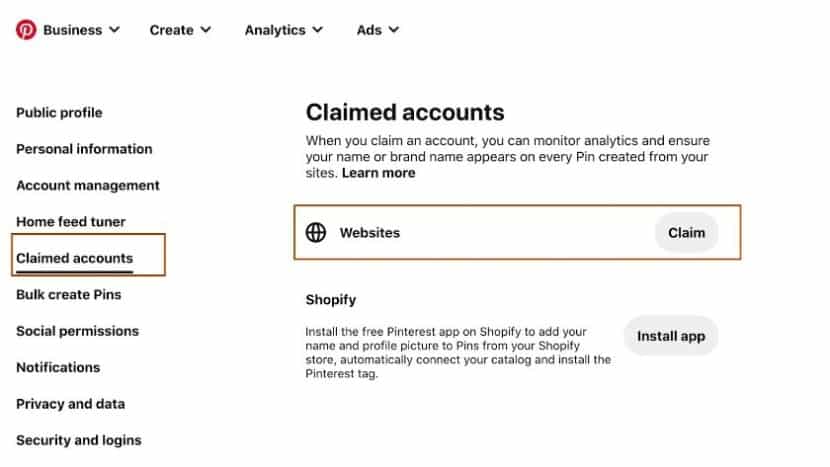Viewport: 830px width, 467px height.
Task: Click the Websites row label
Action: coord(369,233)
